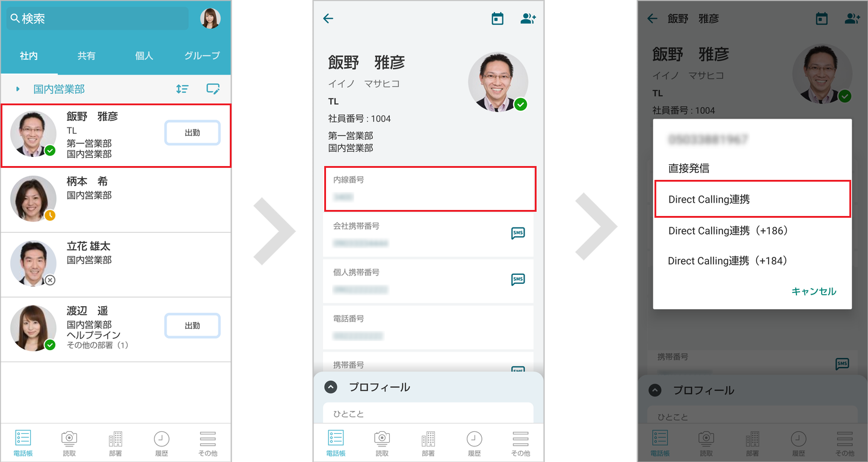Click the 渡辺 遥 profile photo
The width and height of the screenshot is (868, 462).
[33, 328]
